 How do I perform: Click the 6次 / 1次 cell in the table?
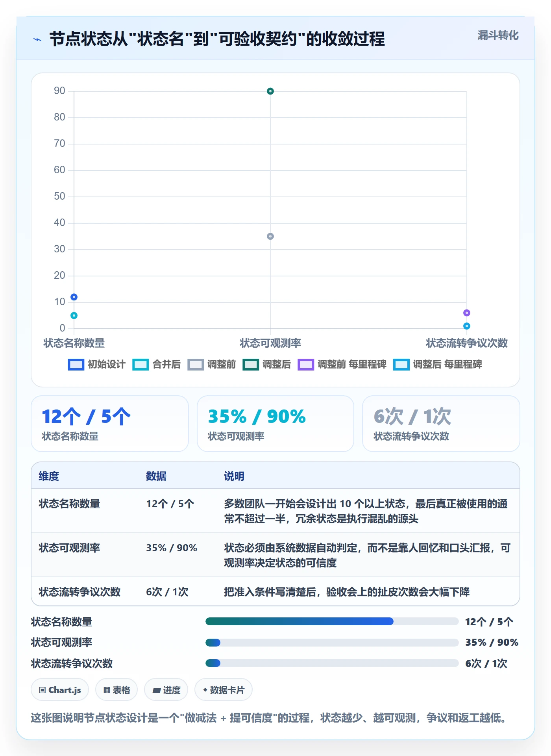[167, 592]
